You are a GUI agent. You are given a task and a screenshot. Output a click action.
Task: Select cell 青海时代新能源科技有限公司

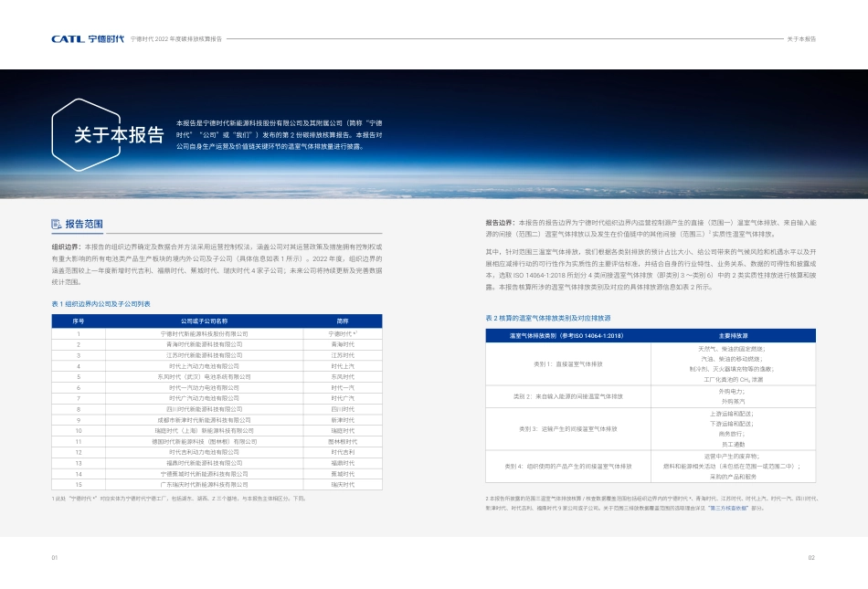click(205, 344)
